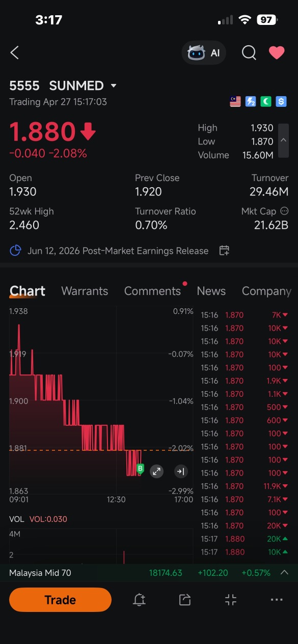Tap the Mkt Cap value 21.62B
Viewport: 298px width, 644px height.
click(271, 225)
